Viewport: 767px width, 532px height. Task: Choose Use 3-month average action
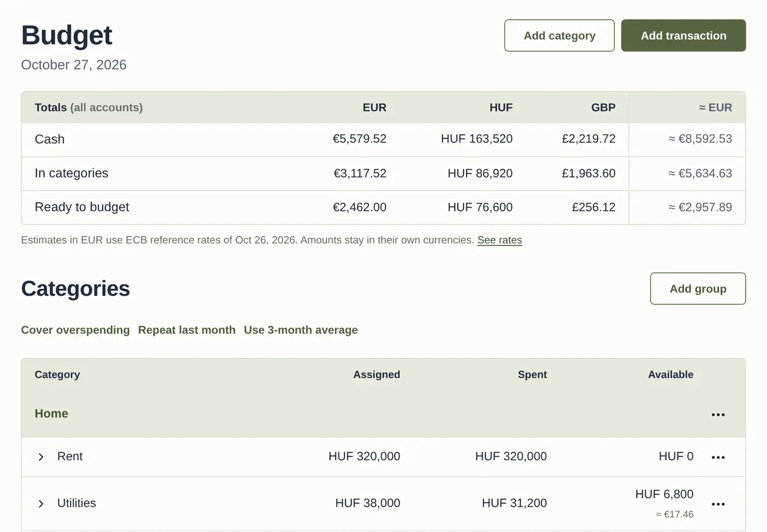301,330
